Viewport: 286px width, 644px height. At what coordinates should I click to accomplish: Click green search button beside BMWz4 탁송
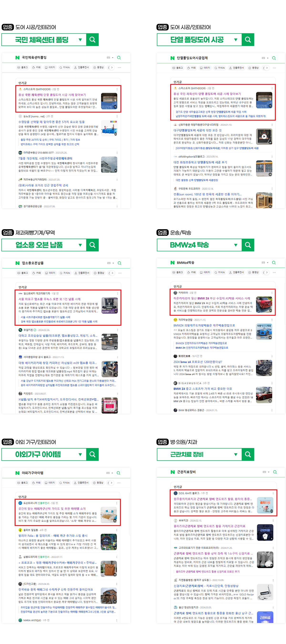tap(248, 245)
